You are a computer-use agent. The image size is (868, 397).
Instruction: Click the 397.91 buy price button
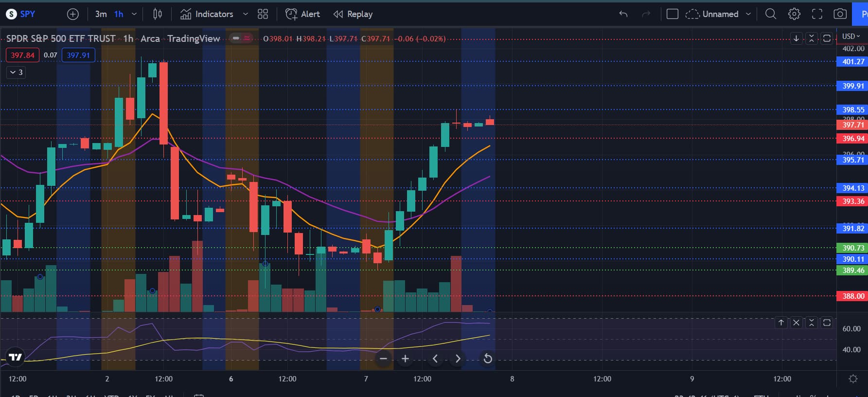(x=78, y=55)
